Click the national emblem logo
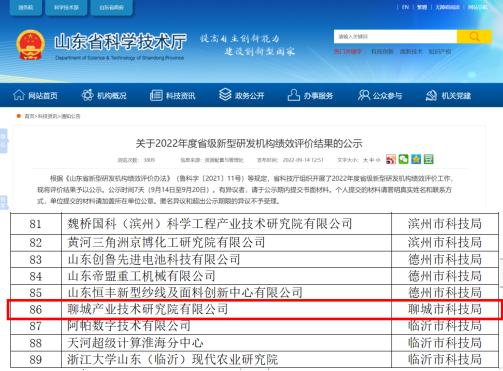The image size is (503, 371). [30, 45]
